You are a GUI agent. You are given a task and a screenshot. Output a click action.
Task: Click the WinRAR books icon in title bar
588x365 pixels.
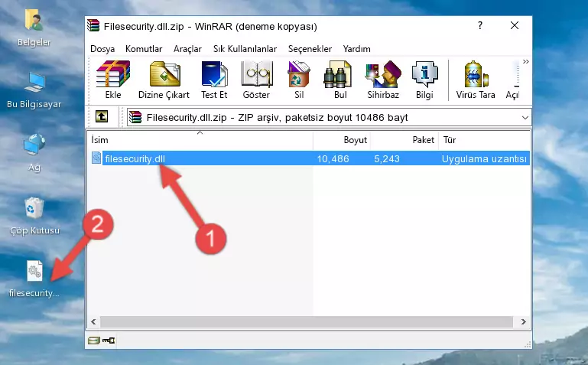tap(93, 25)
